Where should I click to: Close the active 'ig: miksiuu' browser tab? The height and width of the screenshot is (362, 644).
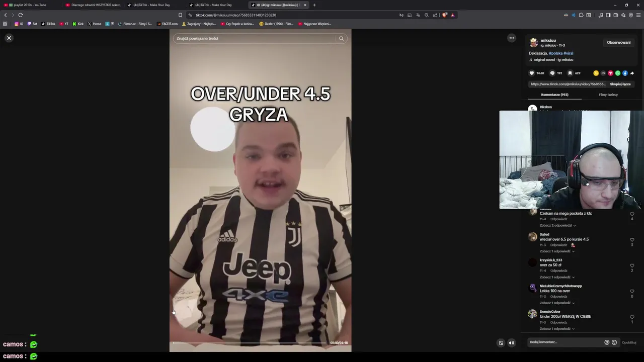(305, 5)
